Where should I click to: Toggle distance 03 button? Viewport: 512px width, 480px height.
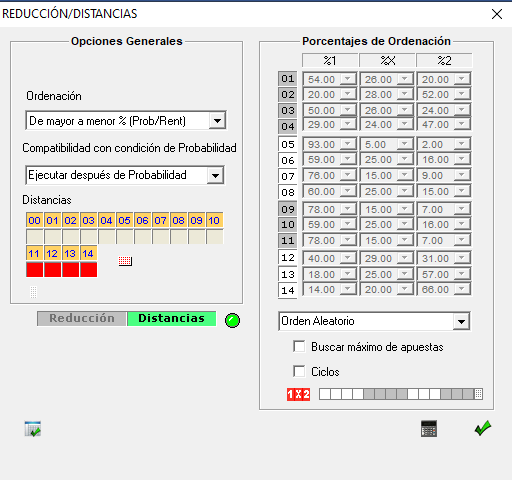(x=88, y=220)
